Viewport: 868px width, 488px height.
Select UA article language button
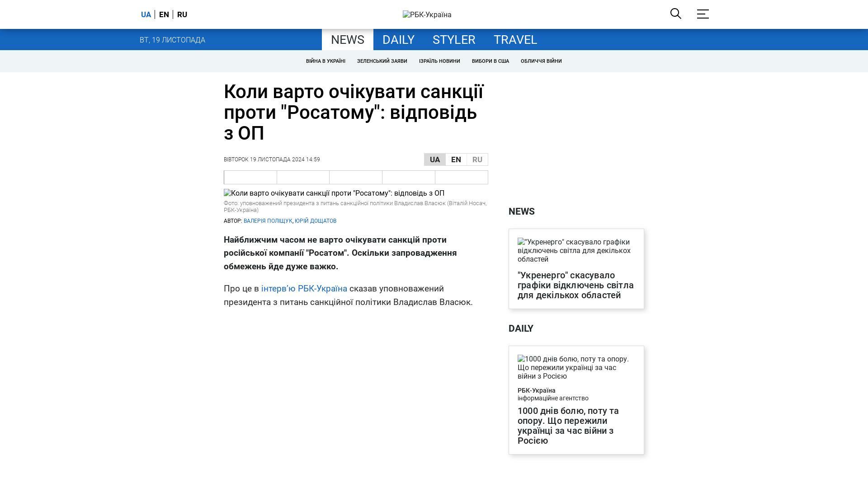pos(435,160)
